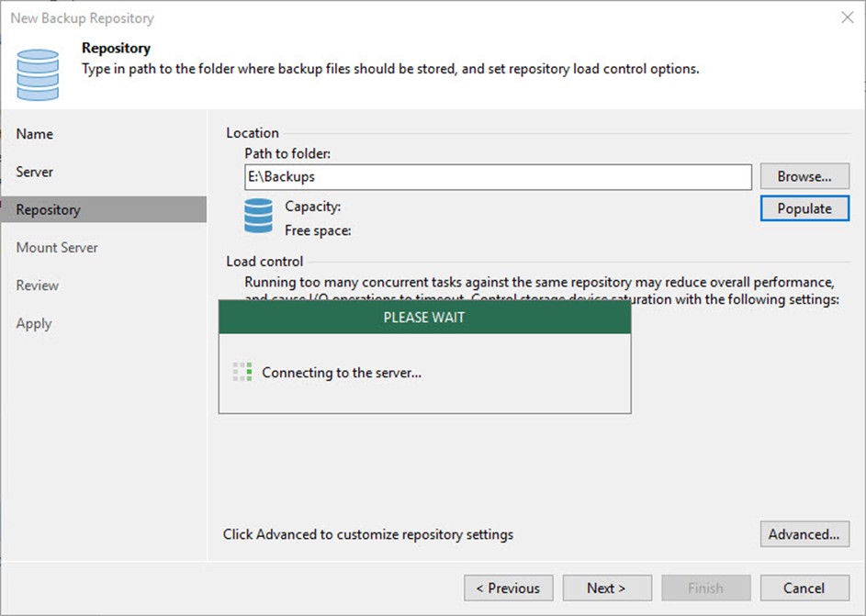Select the highlighted Repository step
The height and width of the screenshot is (616, 866).
pyautogui.click(x=48, y=209)
